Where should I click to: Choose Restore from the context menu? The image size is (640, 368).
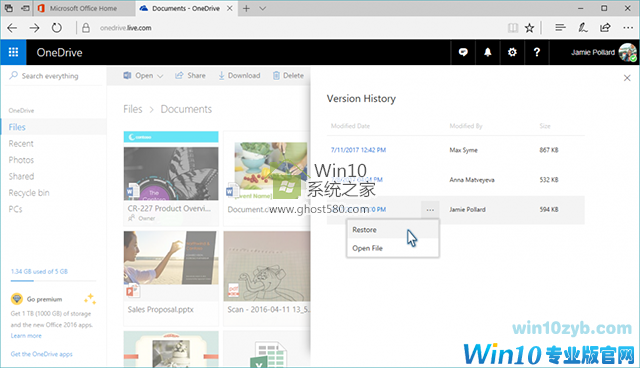pos(393,230)
